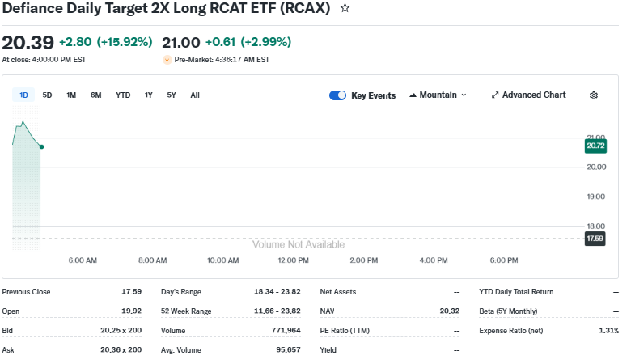The image size is (631, 364).
Task: Expand the Mountain chart type dropdown
Action: point(438,95)
